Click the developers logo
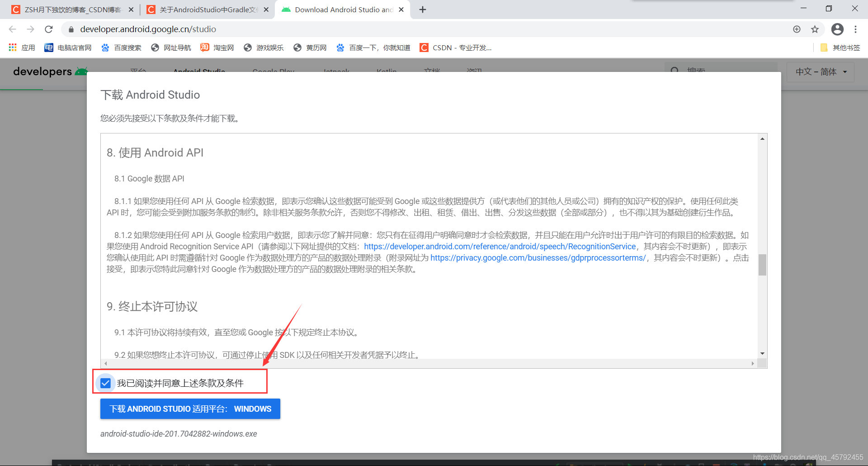The height and width of the screenshot is (466, 868). (x=50, y=71)
